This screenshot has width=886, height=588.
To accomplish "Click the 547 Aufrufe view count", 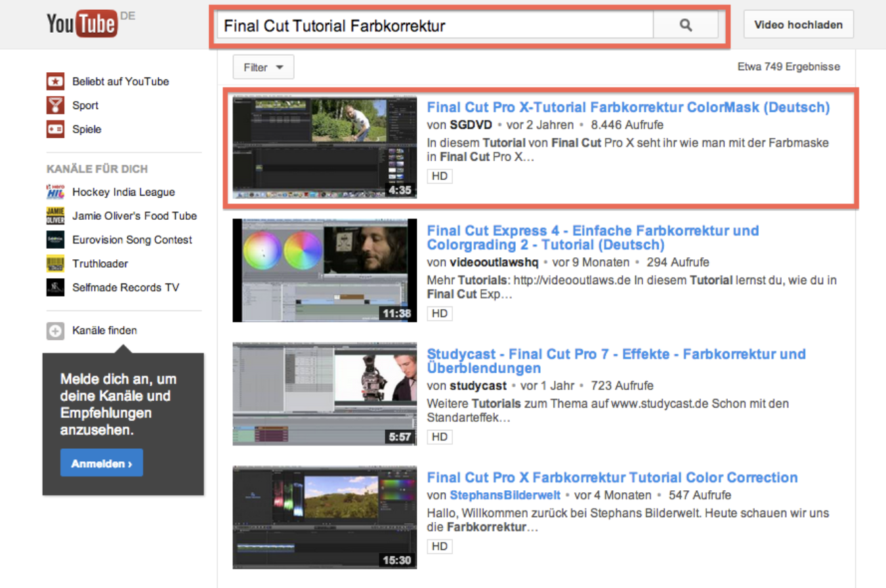I will 700,495.
